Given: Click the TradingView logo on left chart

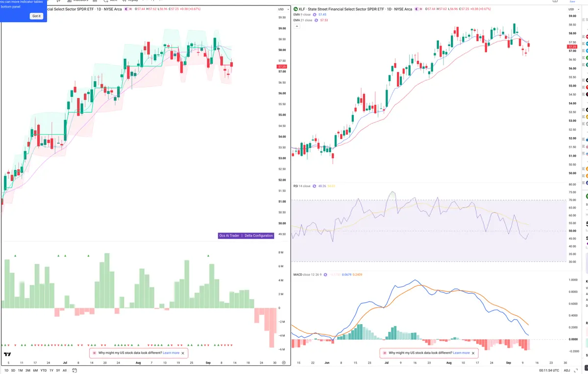Looking at the screenshot, I should 7,354.
